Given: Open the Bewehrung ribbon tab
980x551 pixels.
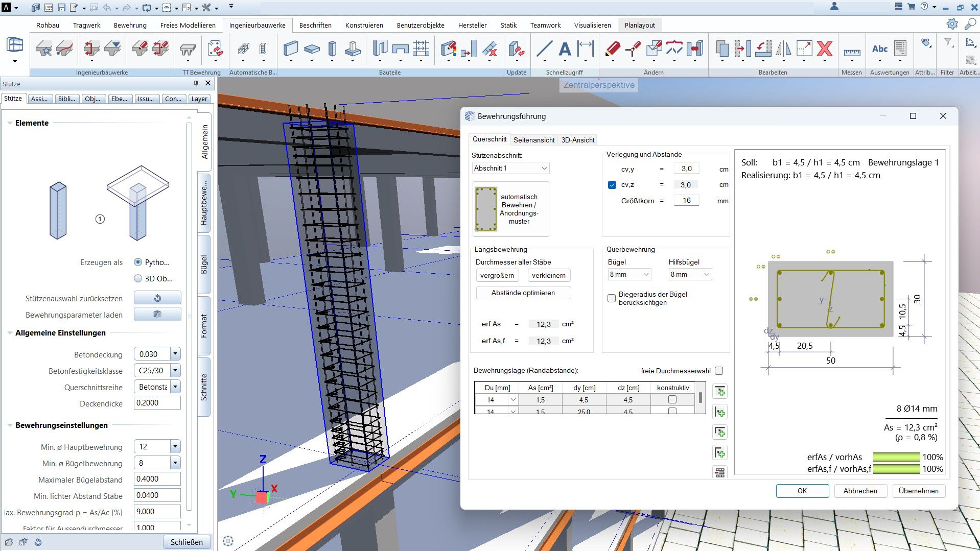Looking at the screenshot, I should click(x=130, y=25).
